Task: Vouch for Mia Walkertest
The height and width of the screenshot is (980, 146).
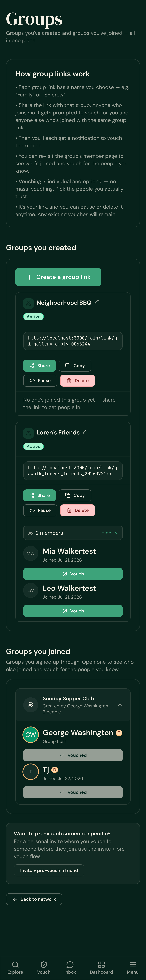Action: (x=73, y=574)
